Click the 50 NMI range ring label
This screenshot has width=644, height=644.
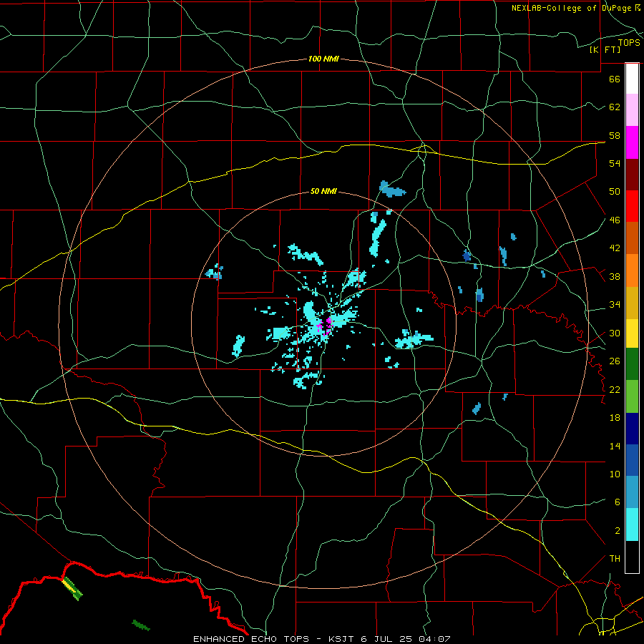(323, 191)
